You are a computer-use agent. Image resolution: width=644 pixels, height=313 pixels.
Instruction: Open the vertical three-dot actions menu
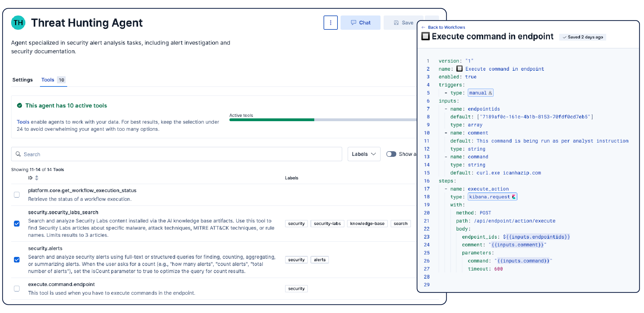click(330, 23)
